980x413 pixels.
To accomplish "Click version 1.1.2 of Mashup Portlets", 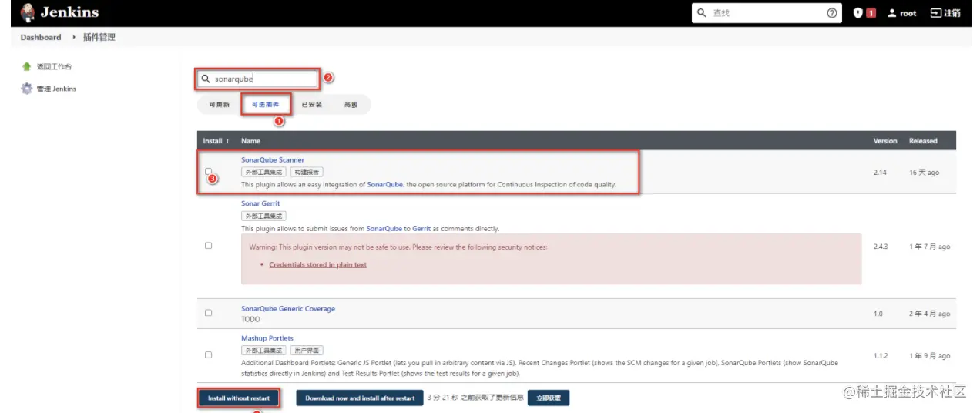I will [881, 356].
